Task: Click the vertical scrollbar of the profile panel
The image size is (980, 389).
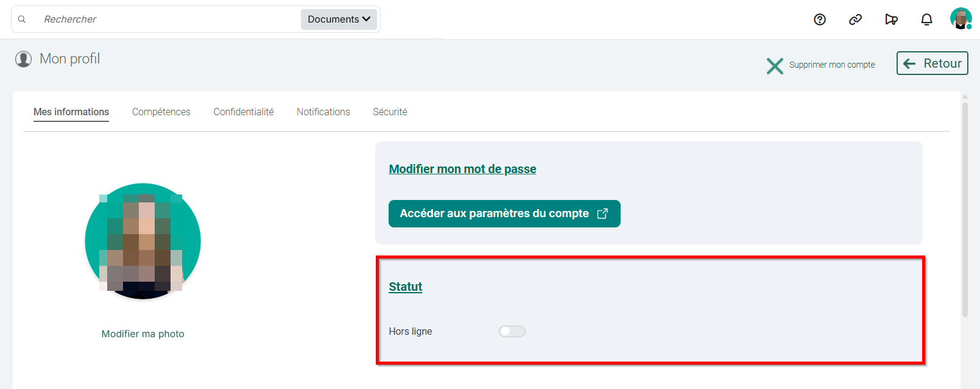Action: click(965, 209)
